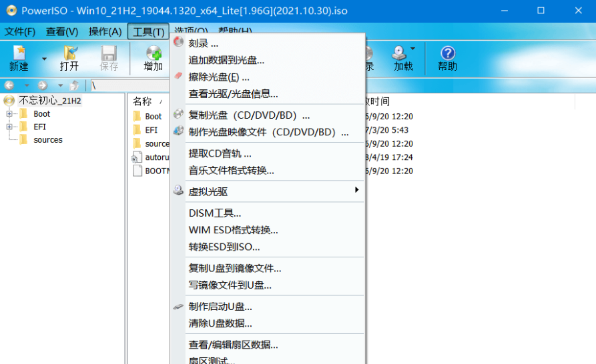
Task: Open the back history dropdown arrow
Action: pos(27,85)
